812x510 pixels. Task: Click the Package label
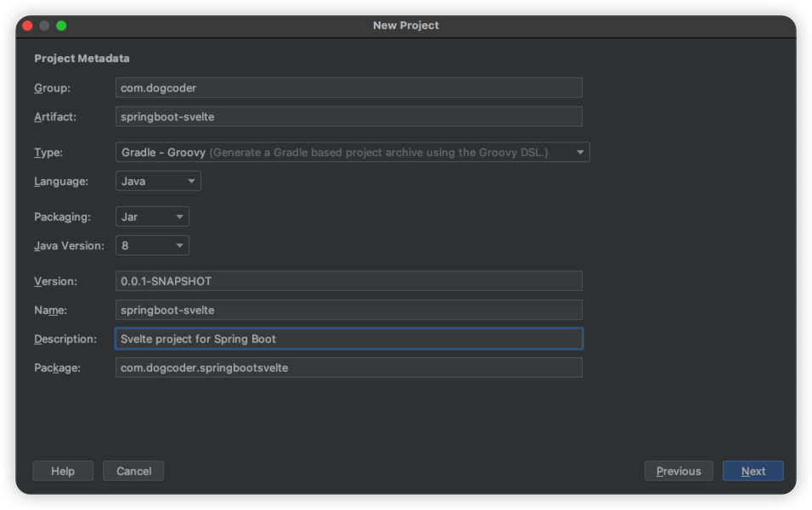[58, 367]
